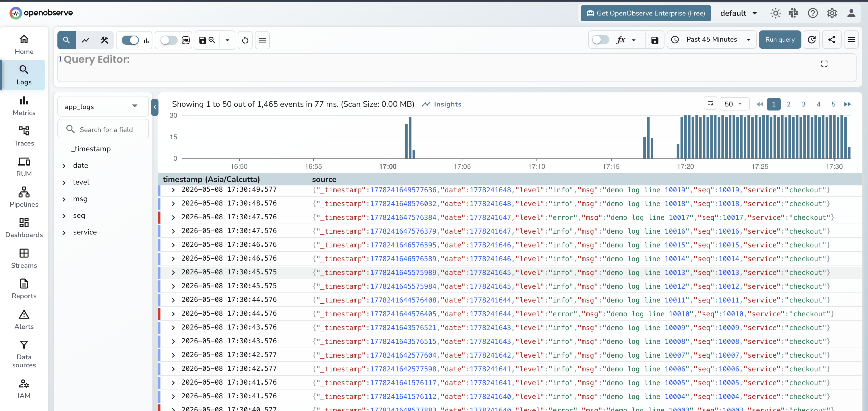Click the histogram bar near 17:00

click(x=410, y=137)
